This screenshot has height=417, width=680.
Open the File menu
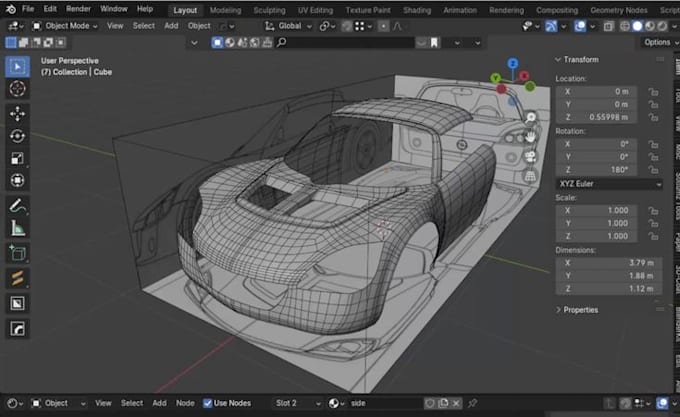(28, 9)
